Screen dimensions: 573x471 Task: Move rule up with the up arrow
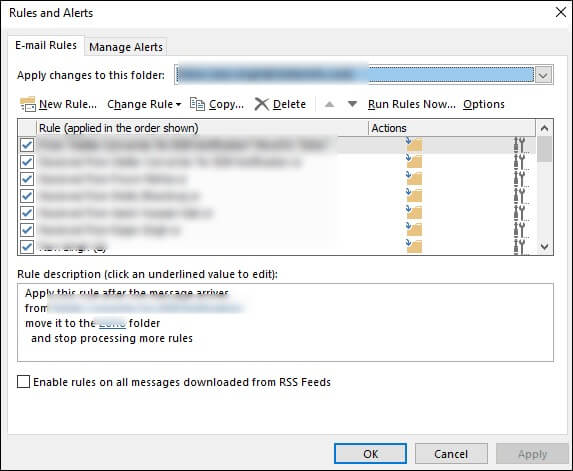pyautogui.click(x=330, y=105)
